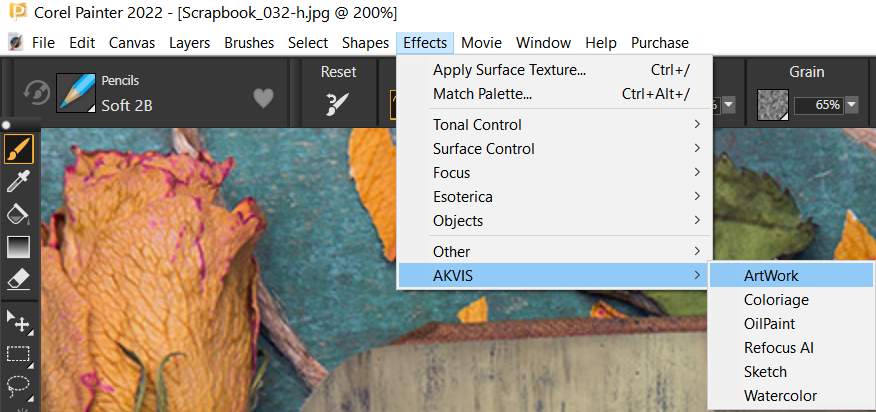Open the Movie menu
Viewport: 876px width, 412px height.
click(x=482, y=43)
